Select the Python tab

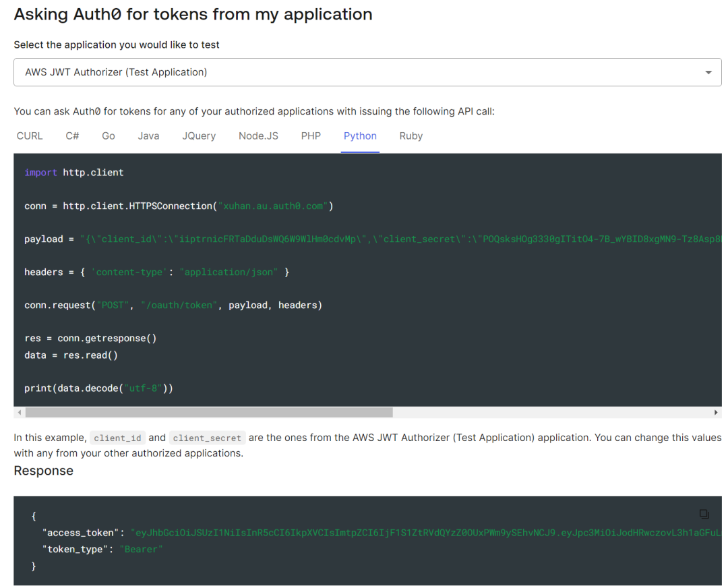click(360, 136)
